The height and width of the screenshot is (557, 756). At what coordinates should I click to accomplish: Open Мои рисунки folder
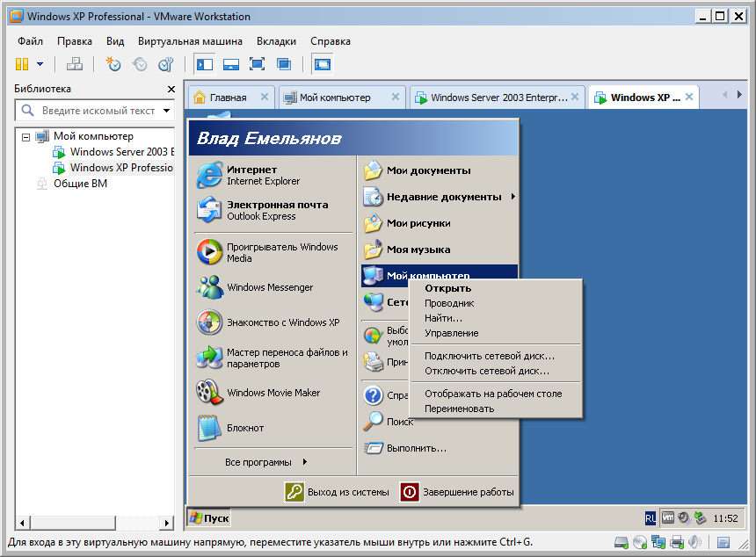point(440,223)
